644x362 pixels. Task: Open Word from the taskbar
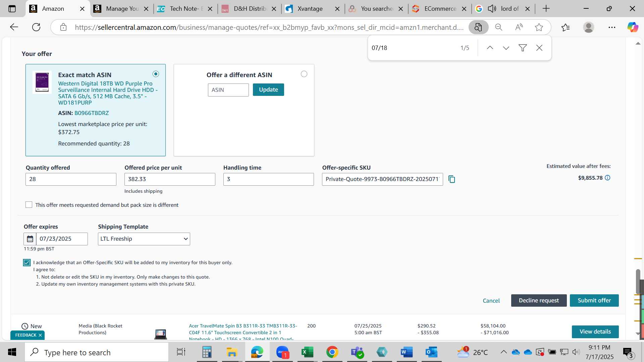(407, 352)
